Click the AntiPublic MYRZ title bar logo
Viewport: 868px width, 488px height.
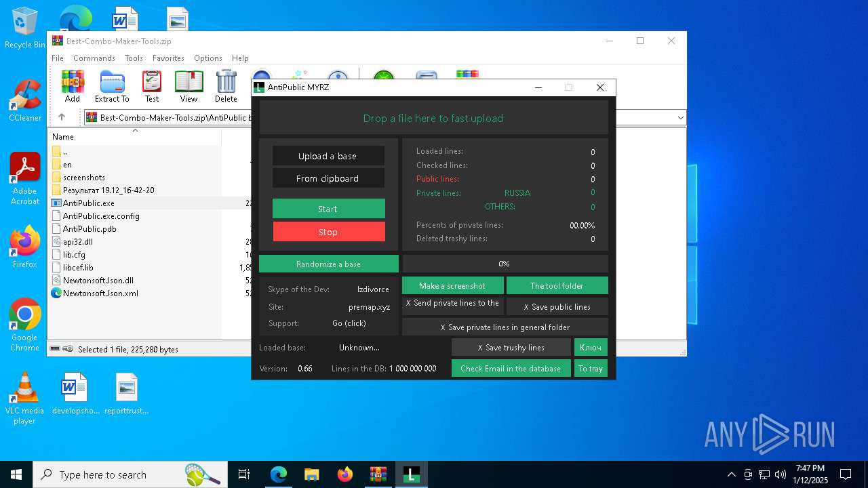pyautogui.click(x=258, y=87)
